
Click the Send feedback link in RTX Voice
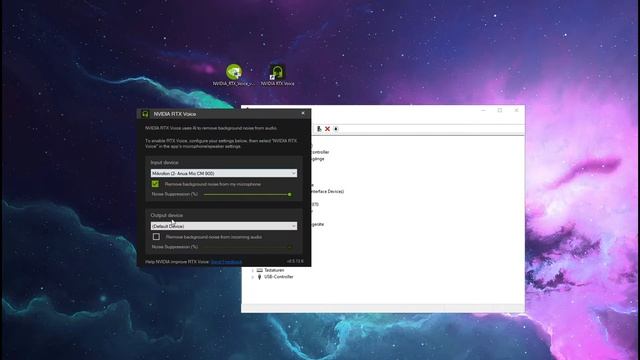coord(227,262)
